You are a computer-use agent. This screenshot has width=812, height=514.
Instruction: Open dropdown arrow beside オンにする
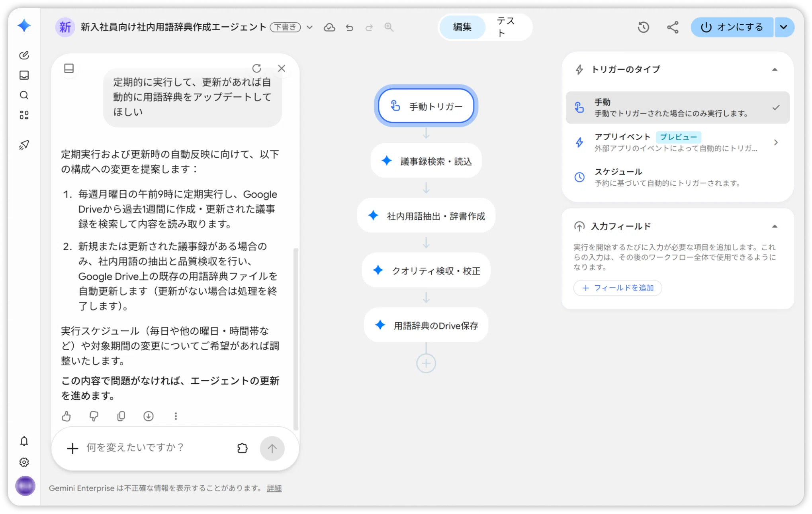pyautogui.click(x=784, y=27)
